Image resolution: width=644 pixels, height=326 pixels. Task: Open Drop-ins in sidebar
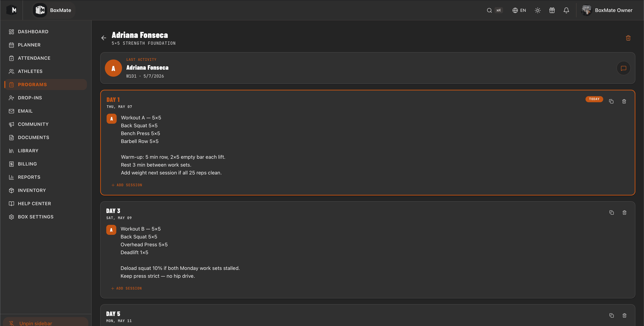click(x=45, y=98)
